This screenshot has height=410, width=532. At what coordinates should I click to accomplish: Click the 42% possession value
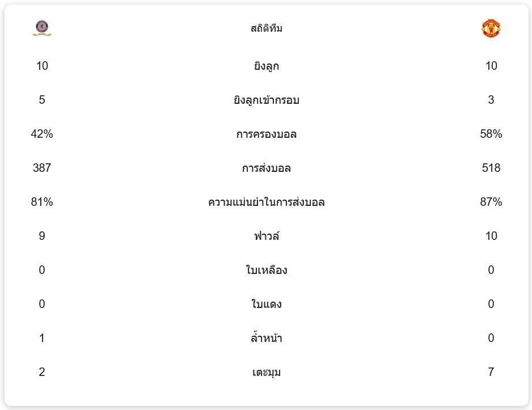(x=42, y=134)
